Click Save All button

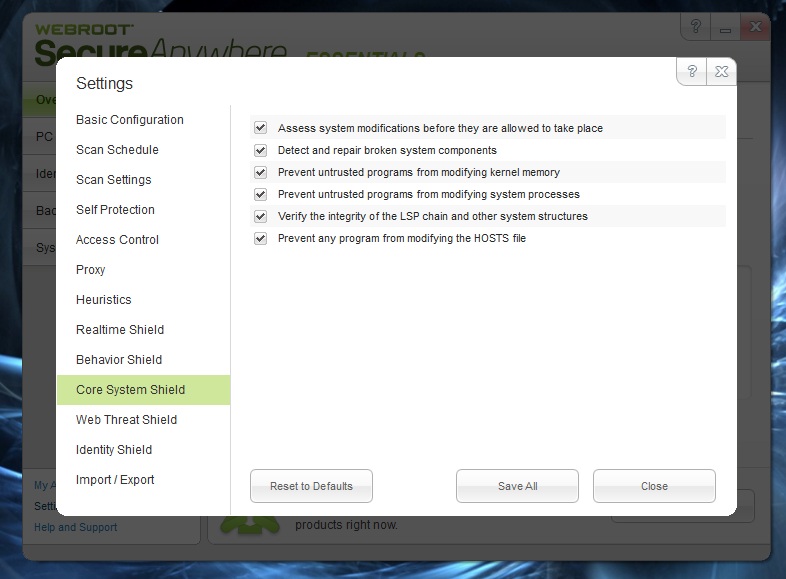(x=517, y=486)
